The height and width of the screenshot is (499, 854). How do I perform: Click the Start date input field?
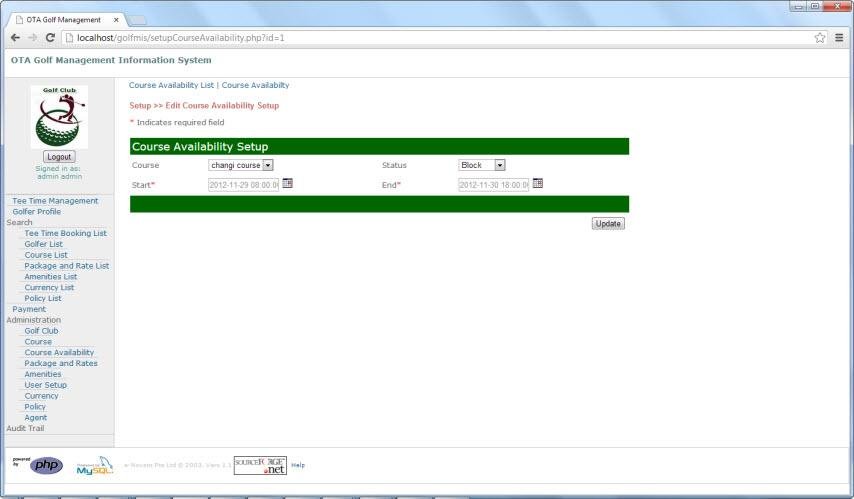click(243, 185)
